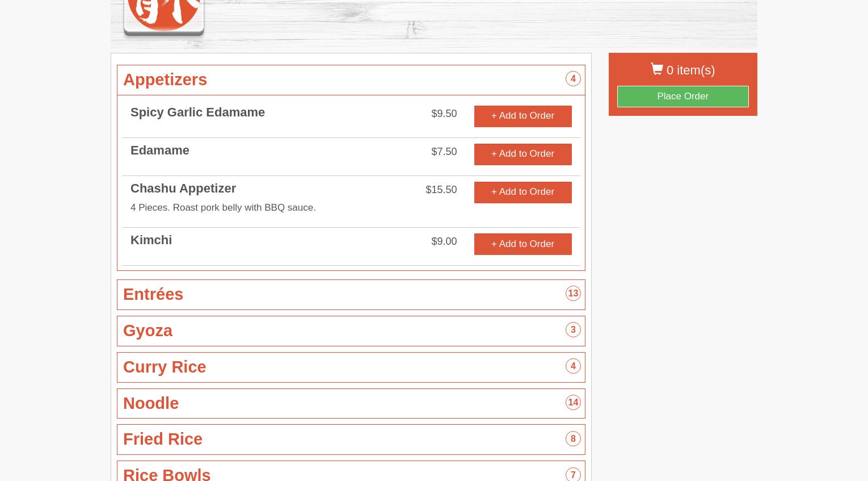
Task: Click the Appetizers item count badge
Action: click(x=573, y=79)
